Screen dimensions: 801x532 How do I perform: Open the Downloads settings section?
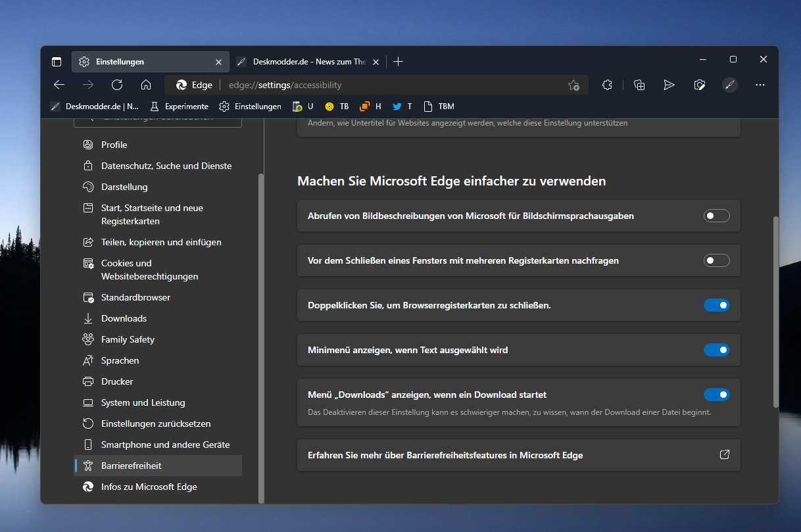click(x=158, y=318)
